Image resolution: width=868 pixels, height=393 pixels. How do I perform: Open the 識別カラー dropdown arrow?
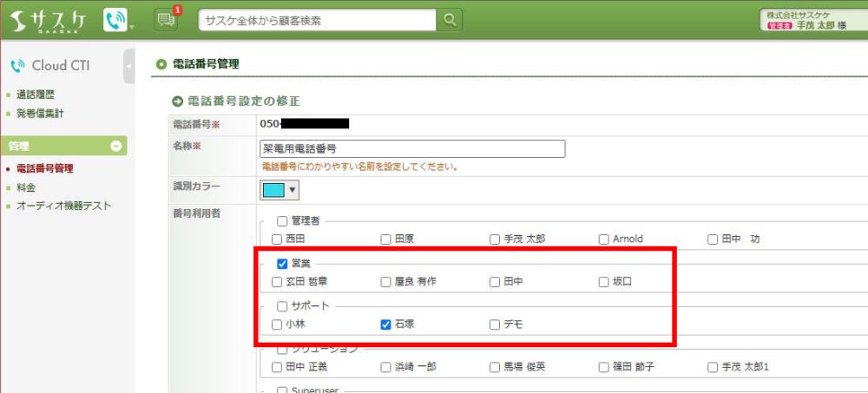click(293, 190)
